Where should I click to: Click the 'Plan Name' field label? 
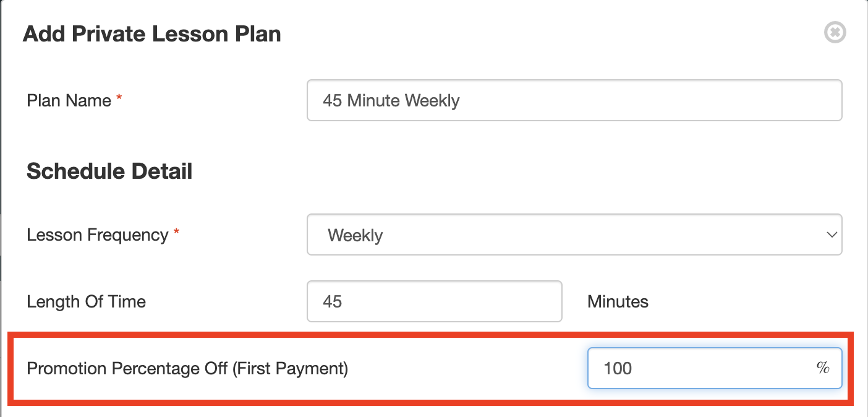[x=69, y=100]
